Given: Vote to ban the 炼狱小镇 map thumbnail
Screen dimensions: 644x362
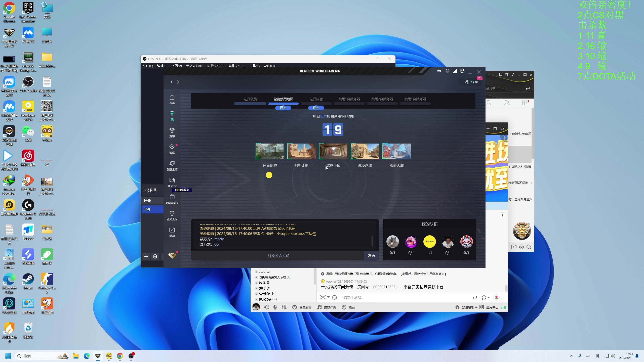Looking at the screenshot, I should coord(333,151).
